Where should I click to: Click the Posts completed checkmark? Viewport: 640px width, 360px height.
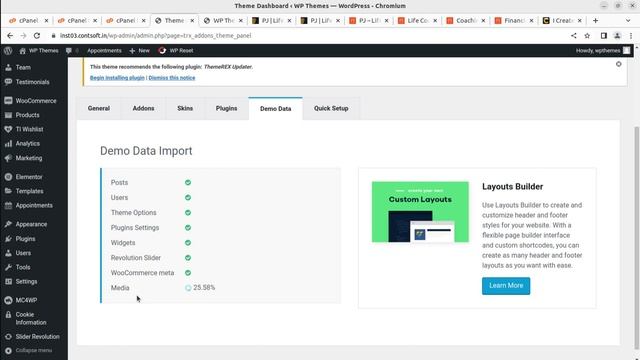188,182
